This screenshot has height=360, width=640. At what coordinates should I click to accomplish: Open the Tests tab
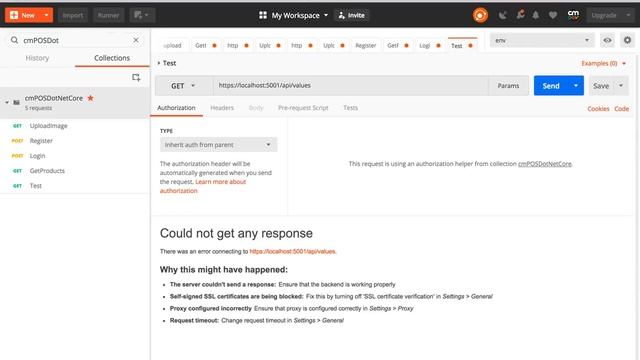(x=350, y=108)
